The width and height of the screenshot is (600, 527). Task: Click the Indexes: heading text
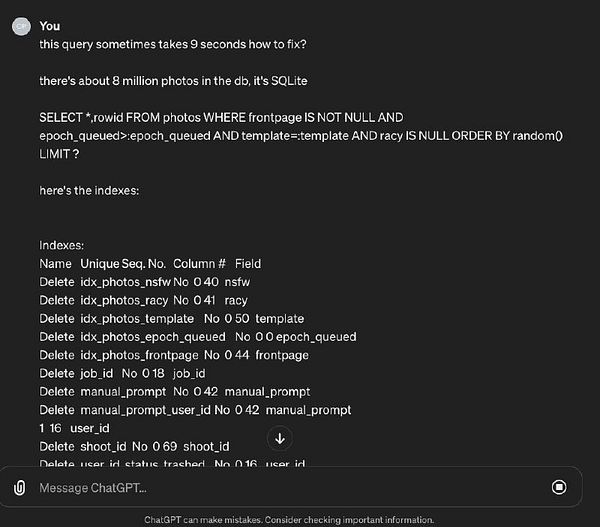pos(62,245)
